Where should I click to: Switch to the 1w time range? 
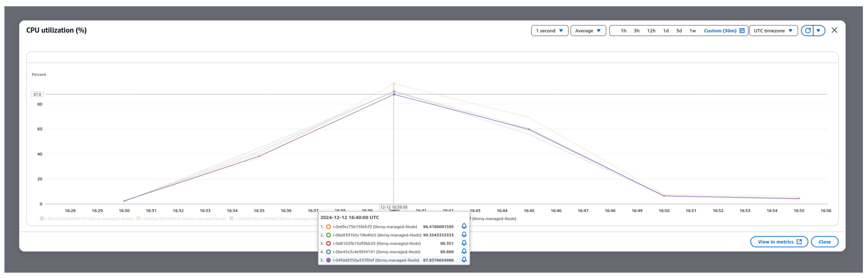point(693,30)
